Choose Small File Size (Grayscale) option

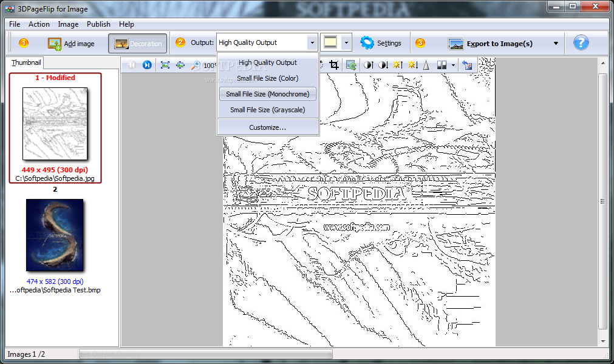pos(267,110)
